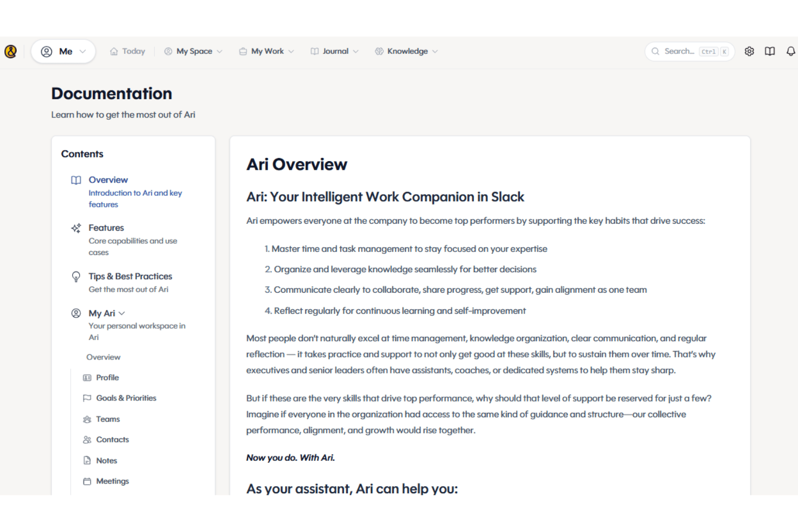Expand the My Space chevron
Screen dimensions: 798x532
[219, 52]
